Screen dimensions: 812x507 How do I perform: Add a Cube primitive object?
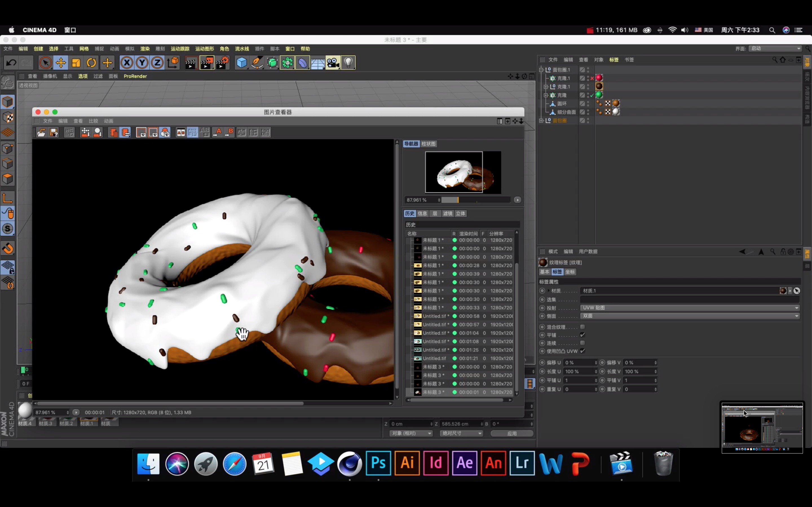pyautogui.click(x=242, y=63)
